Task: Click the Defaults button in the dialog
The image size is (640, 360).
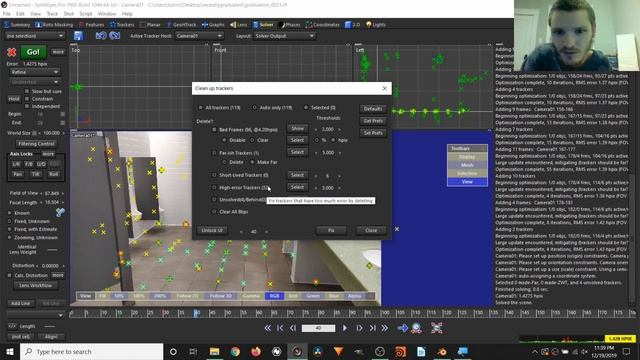Action: [x=373, y=109]
